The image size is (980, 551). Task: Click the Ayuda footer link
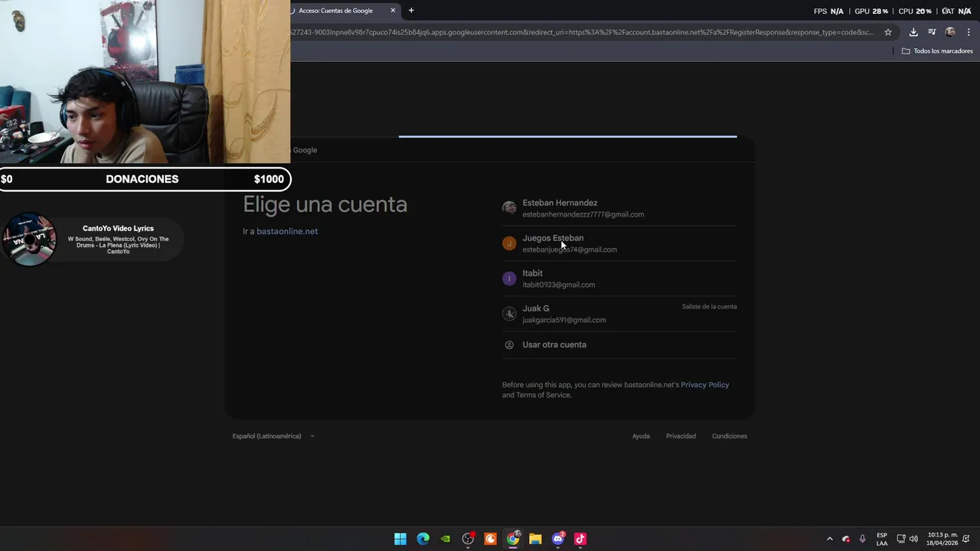coord(641,436)
